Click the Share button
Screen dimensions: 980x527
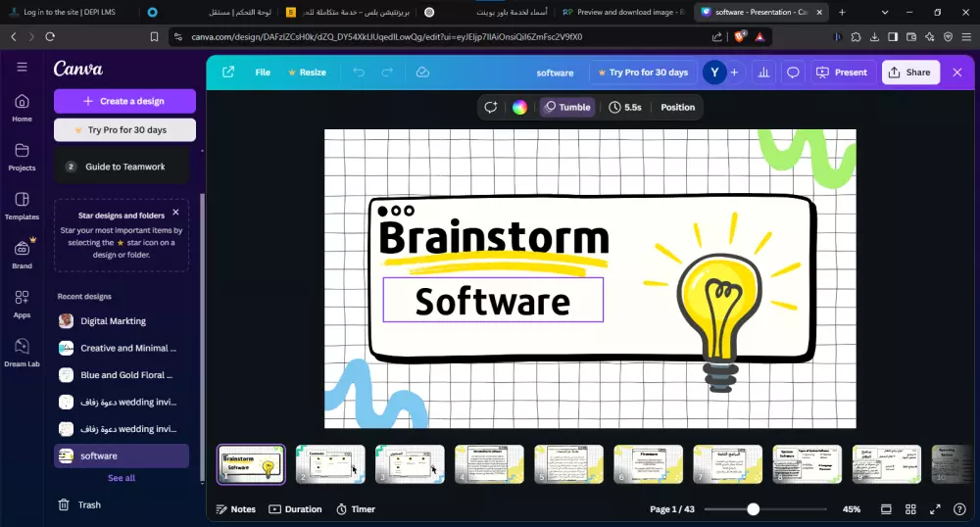pyautogui.click(x=909, y=72)
